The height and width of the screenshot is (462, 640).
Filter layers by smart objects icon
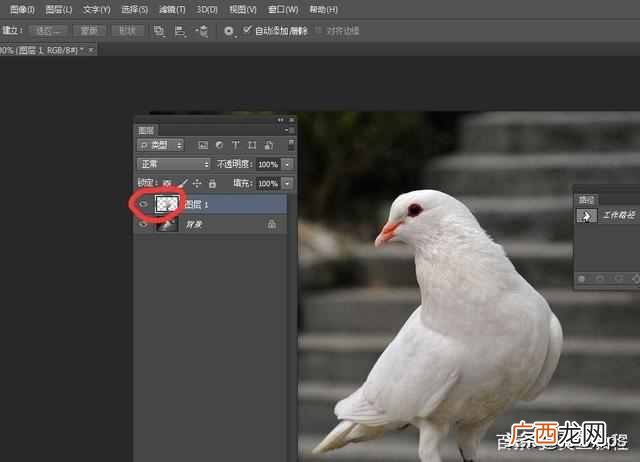[269, 145]
